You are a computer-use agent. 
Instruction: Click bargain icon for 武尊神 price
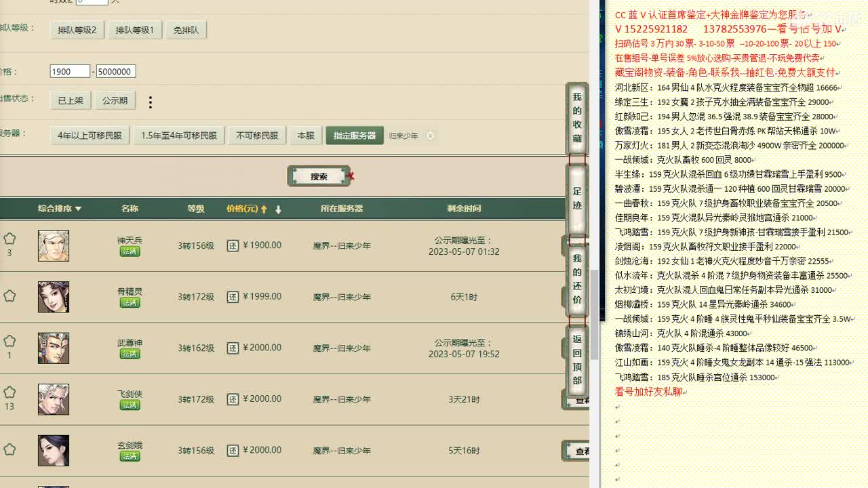[x=233, y=348]
